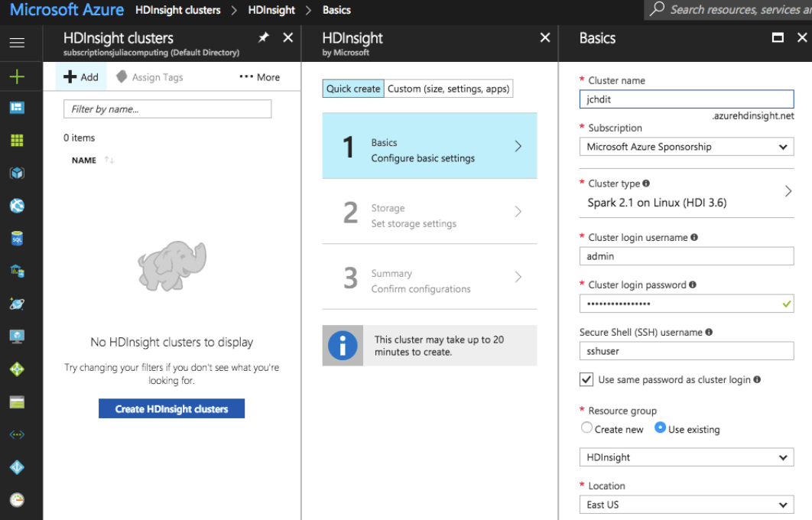
Task: Click the SSH username sshuser field
Action: click(686, 351)
